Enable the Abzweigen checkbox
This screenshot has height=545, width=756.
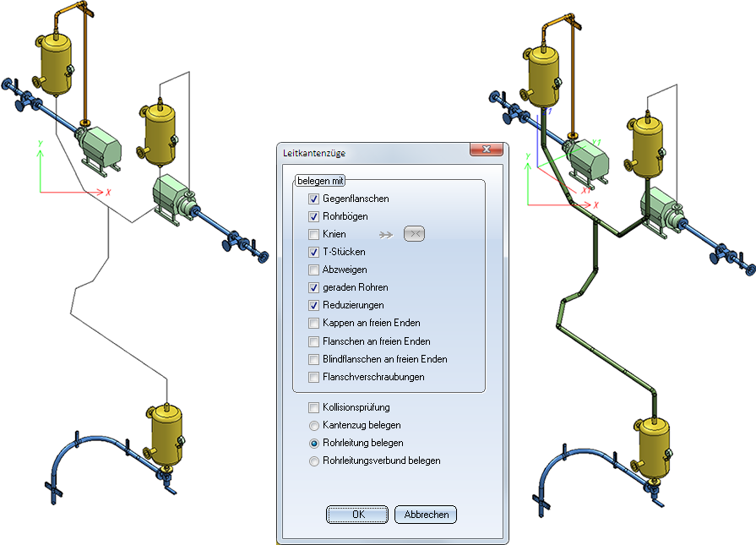[314, 270]
